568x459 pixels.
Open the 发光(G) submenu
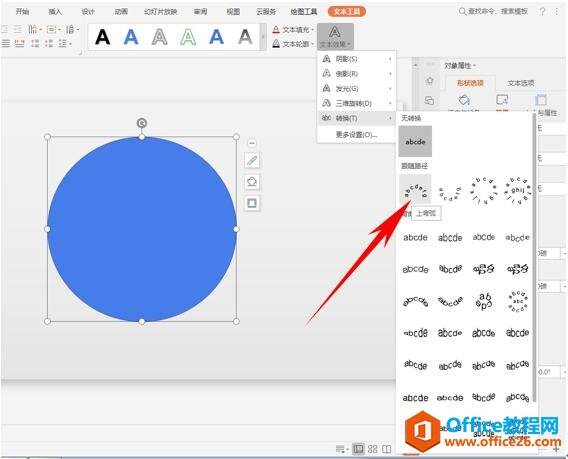click(x=356, y=88)
